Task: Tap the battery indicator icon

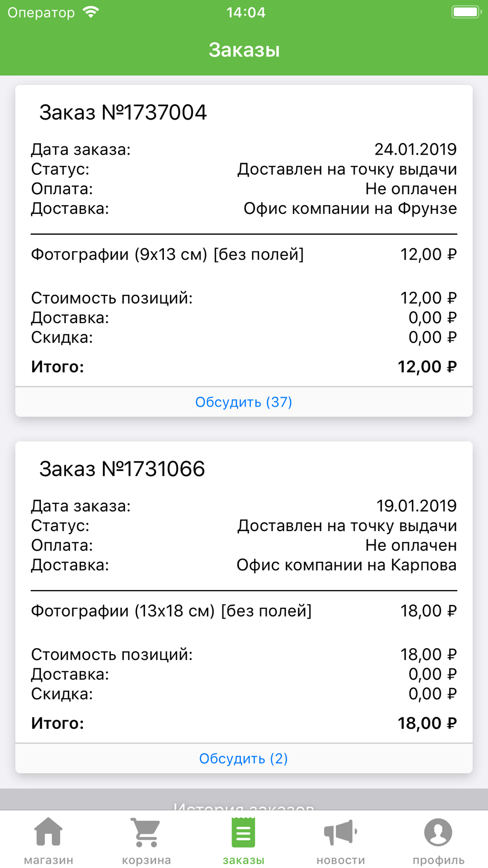Action: pyautogui.click(x=467, y=12)
